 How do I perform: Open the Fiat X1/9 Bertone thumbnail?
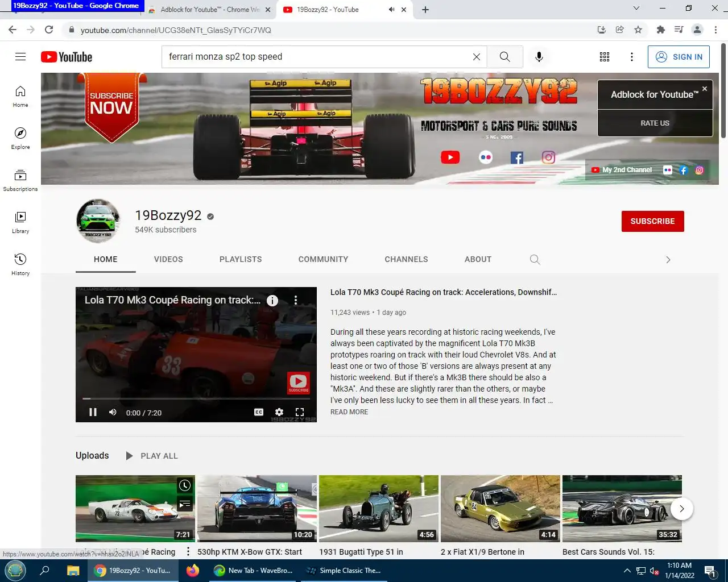(x=500, y=509)
